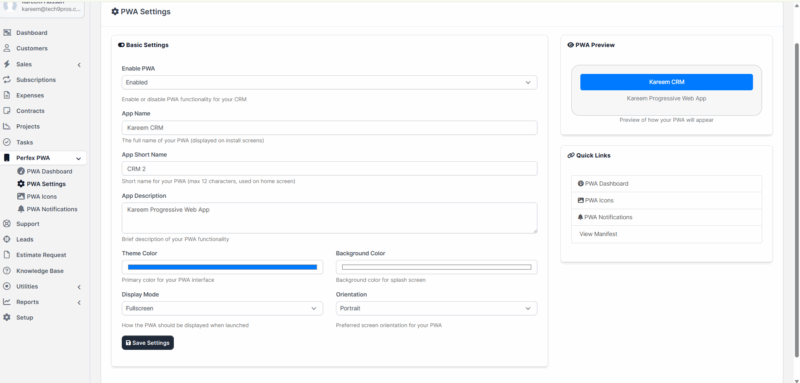Select PWA Notifications in the sidebar submenu
The height and width of the screenshot is (383, 800).
coord(52,209)
